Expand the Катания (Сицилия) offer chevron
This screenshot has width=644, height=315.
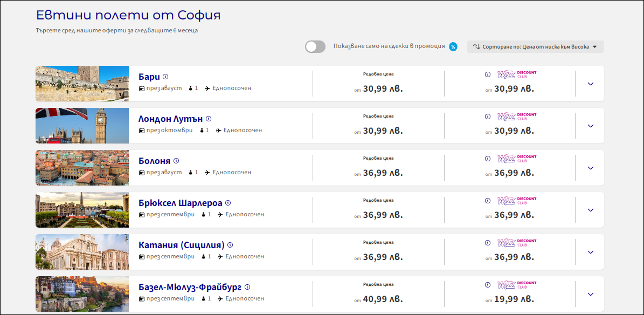(x=590, y=252)
